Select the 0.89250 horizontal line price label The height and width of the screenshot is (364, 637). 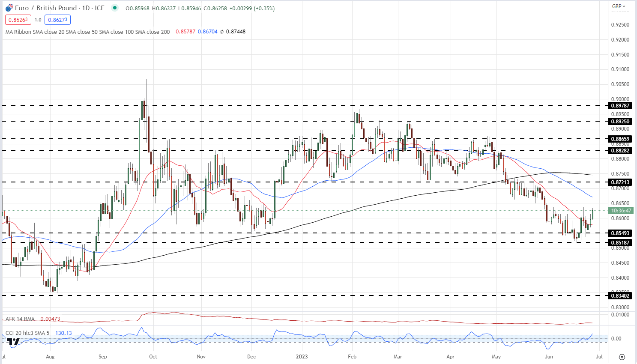(620, 122)
